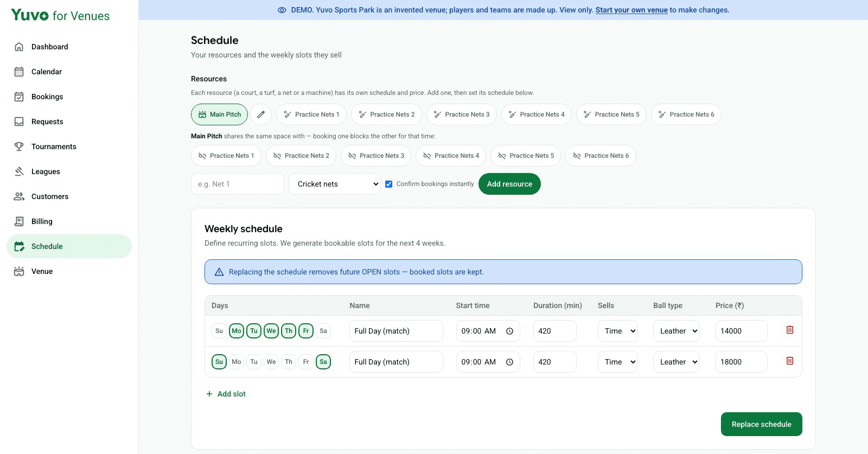This screenshot has height=454, width=868.
Task: Click the Billing receipt icon
Action: coord(19,221)
